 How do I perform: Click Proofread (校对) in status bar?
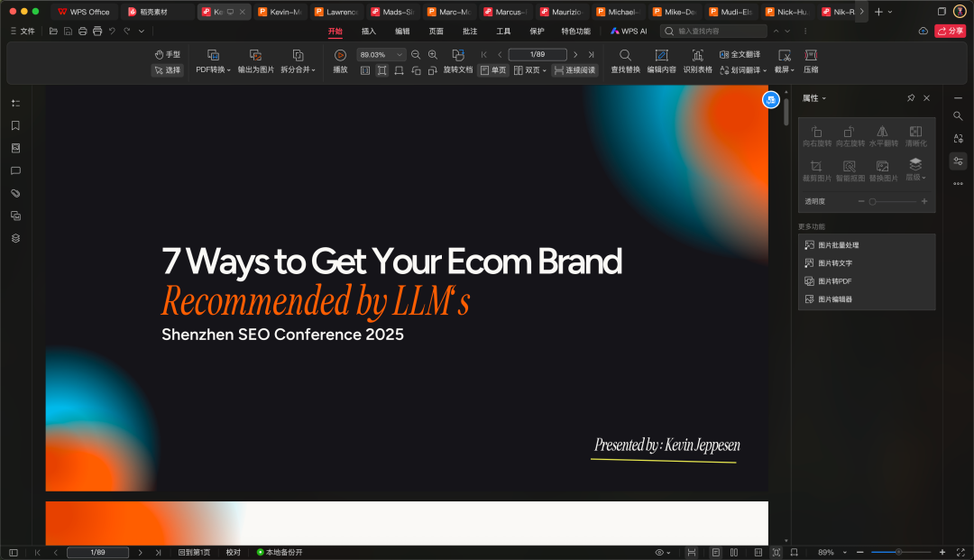coord(233,552)
